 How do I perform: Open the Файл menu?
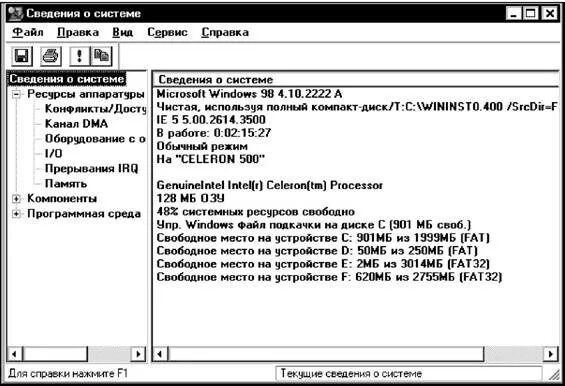[x=28, y=32]
